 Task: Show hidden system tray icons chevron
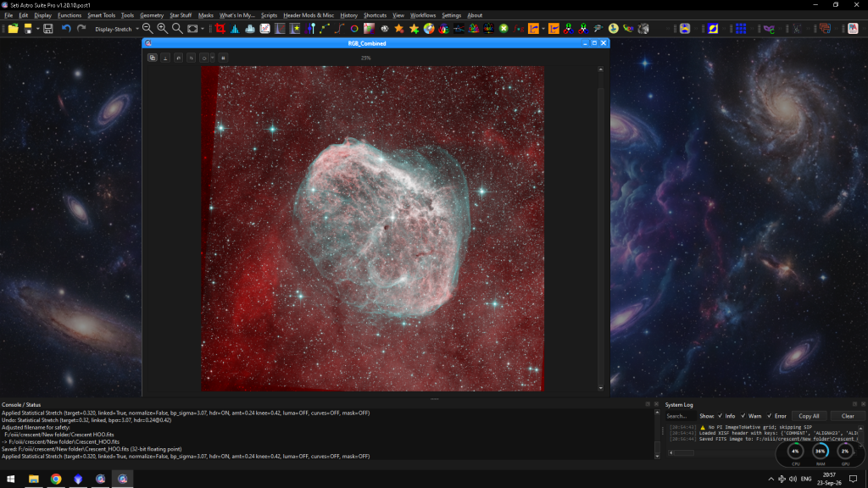pyautogui.click(x=771, y=480)
